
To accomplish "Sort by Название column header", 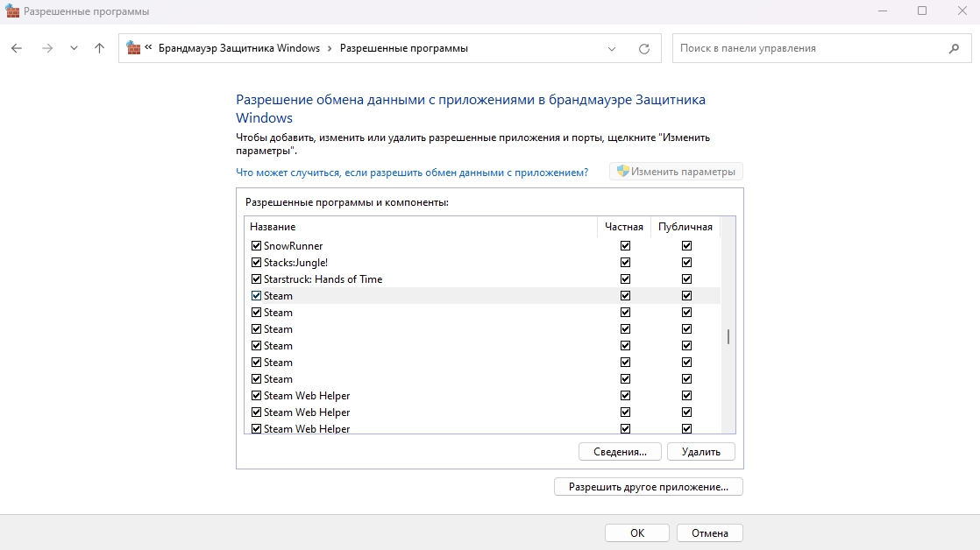I will pyautogui.click(x=421, y=227).
